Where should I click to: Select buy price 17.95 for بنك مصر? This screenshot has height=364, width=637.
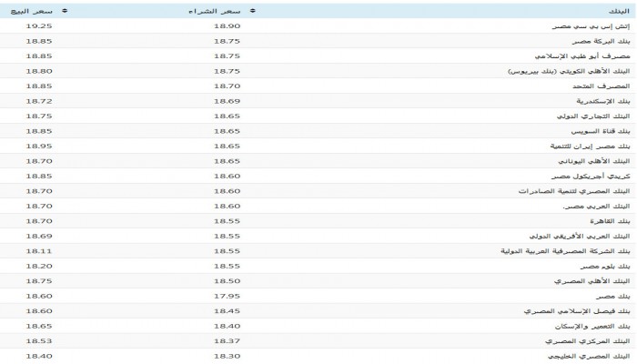[227, 296]
